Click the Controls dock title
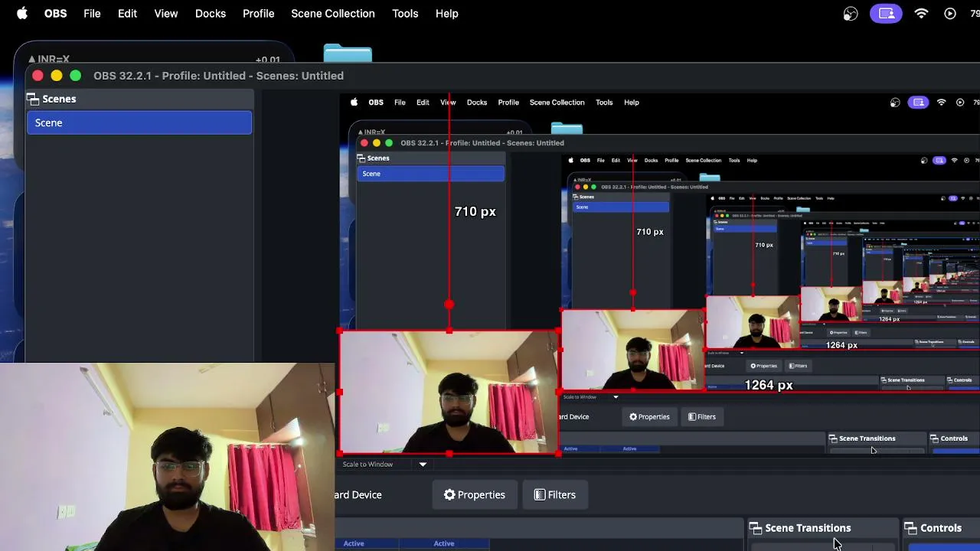980x551 pixels. tap(941, 528)
